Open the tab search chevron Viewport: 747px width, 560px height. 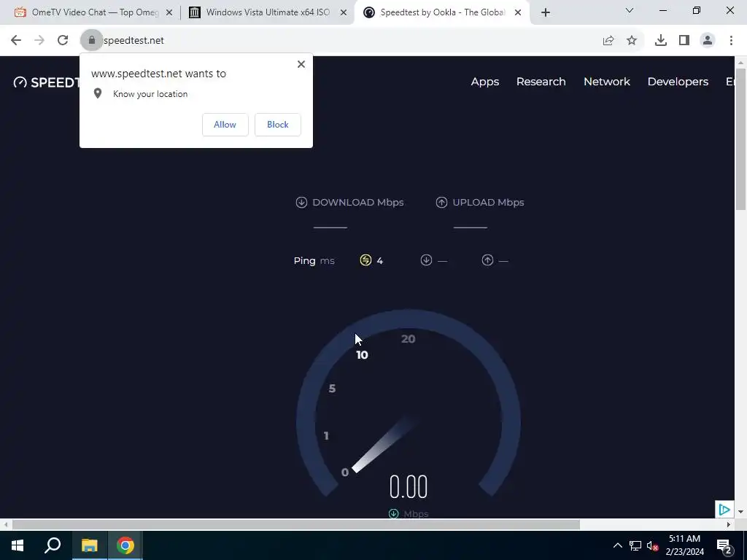630,10
